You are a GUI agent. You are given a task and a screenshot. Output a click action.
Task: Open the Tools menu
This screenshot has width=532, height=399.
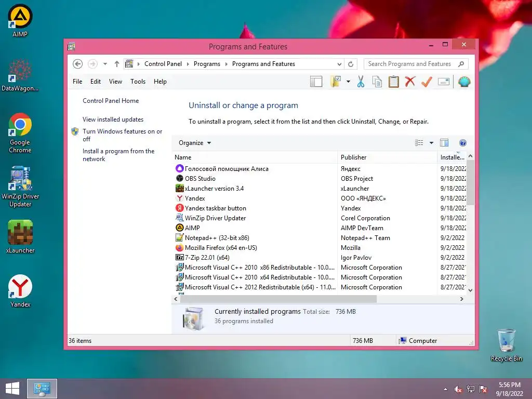coord(138,82)
